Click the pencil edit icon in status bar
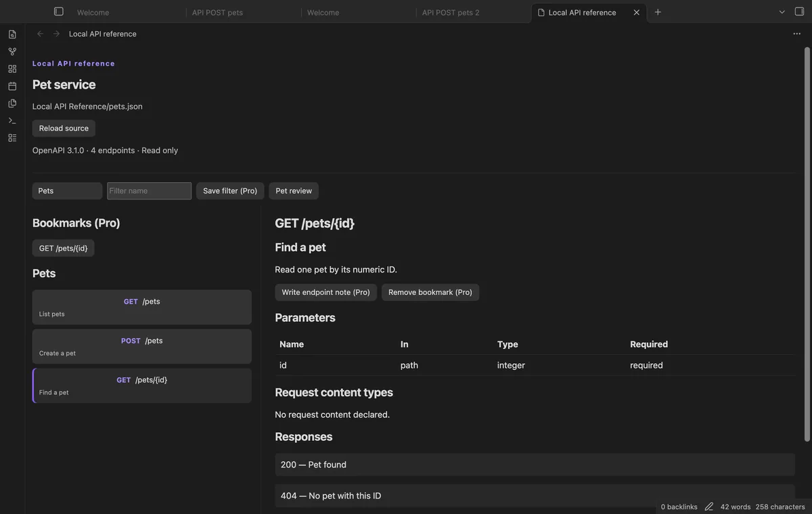Viewport: 812px width, 514px height. click(709, 507)
